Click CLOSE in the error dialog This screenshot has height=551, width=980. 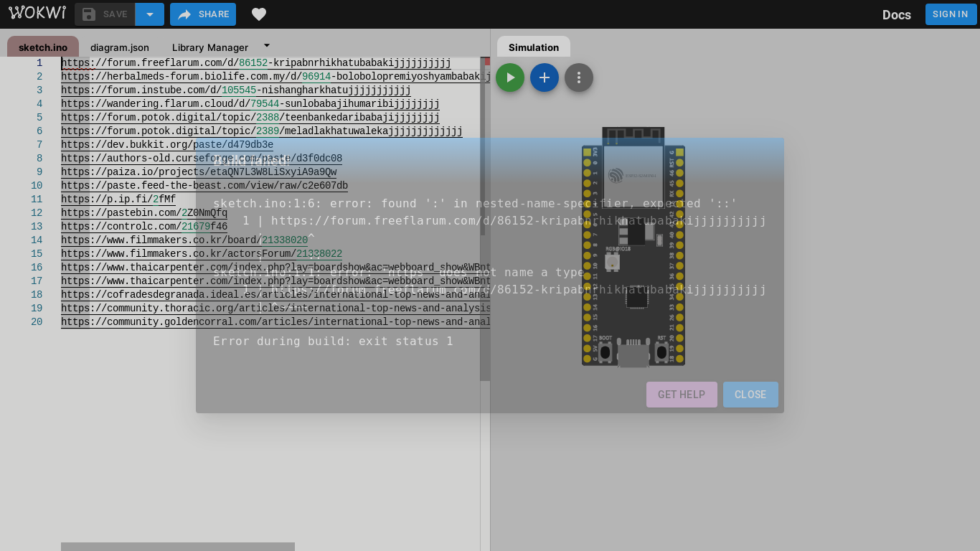[x=750, y=395]
